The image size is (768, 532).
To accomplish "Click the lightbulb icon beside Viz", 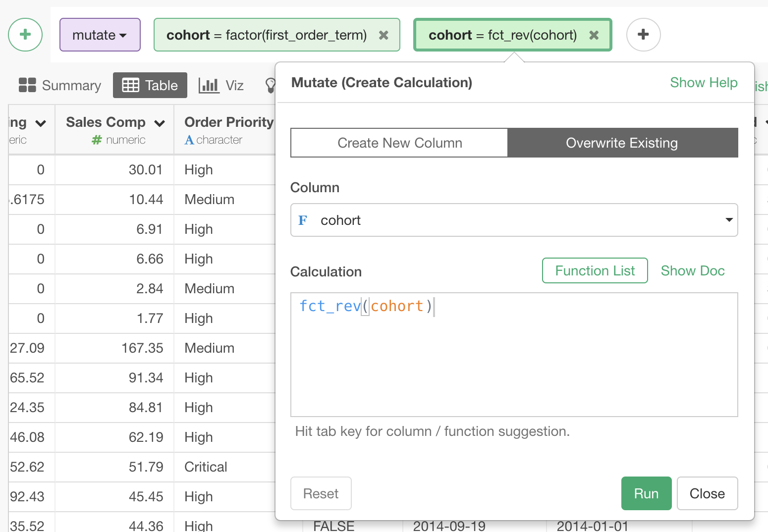I will point(270,85).
